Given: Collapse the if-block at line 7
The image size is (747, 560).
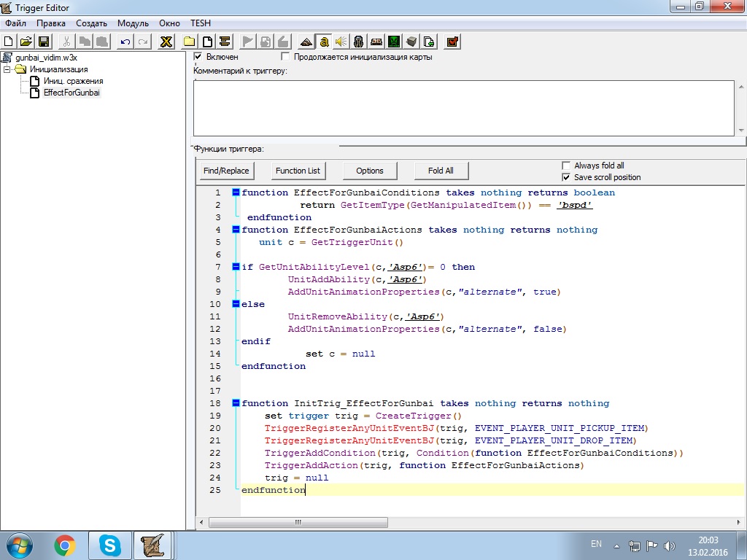Looking at the screenshot, I should [236, 268].
